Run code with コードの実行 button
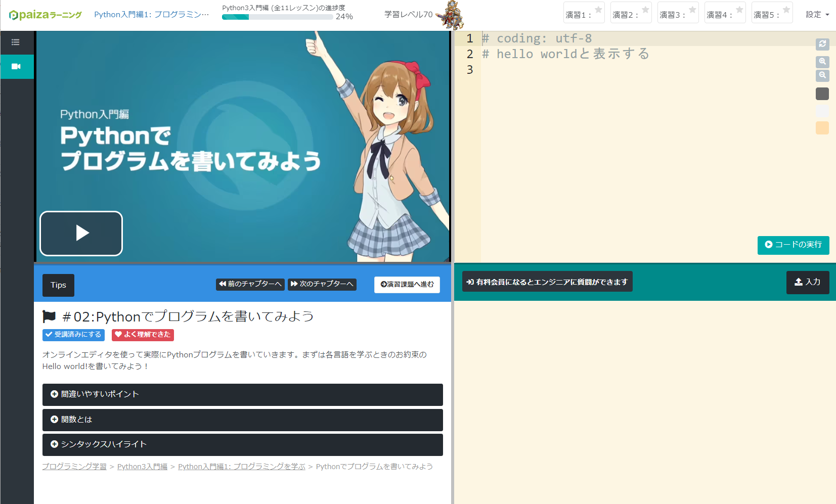The width and height of the screenshot is (836, 504). [x=793, y=245]
